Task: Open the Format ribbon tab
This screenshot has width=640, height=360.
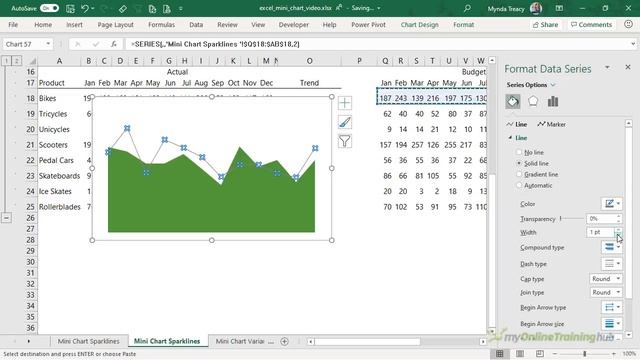Action: [x=464, y=24]
